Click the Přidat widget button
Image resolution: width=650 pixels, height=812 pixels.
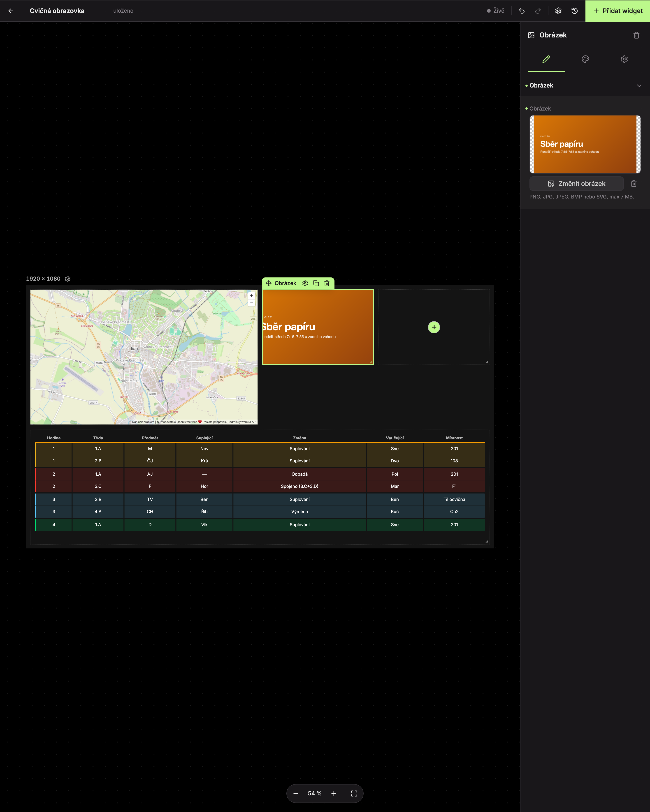617,11
